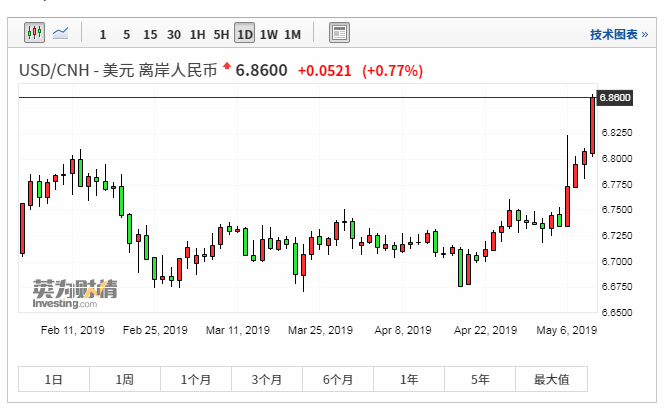This screenshot has width=664, height=408.
Task: Choose the 1周 time range
Action: 125,379
